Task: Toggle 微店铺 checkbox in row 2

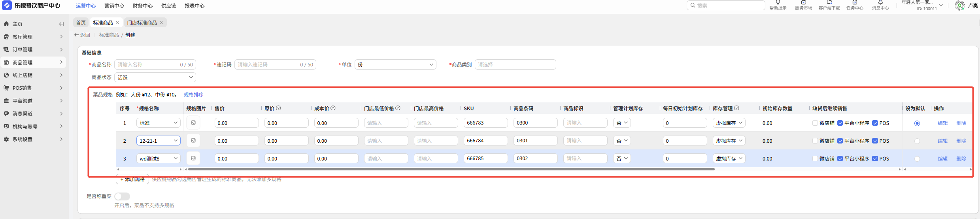Action: point(815,141)
